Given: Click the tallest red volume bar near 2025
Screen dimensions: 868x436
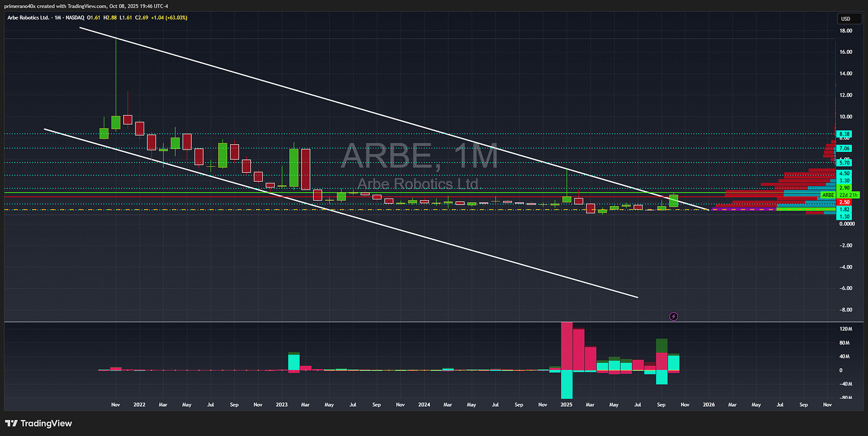Looking at the screenshot, I should tap(566, 345).
